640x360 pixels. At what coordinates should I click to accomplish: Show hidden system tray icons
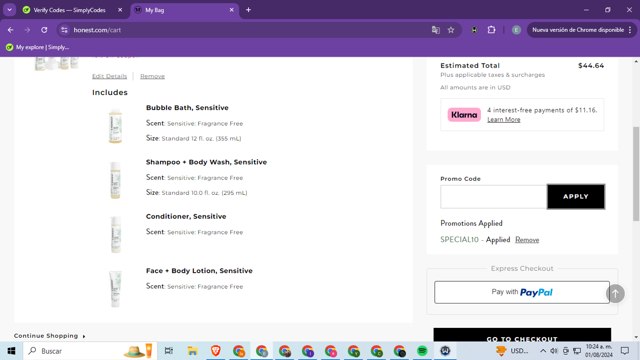click(543, 351)
